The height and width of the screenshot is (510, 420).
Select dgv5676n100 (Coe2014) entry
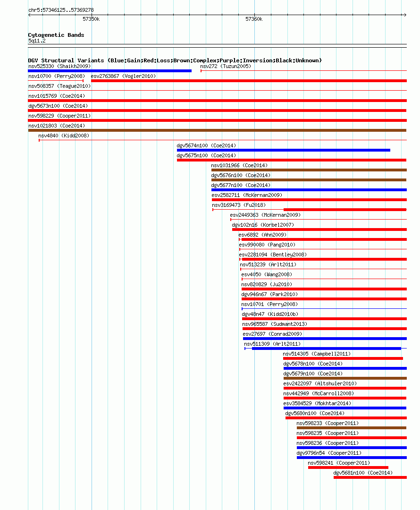coord(241,175)
